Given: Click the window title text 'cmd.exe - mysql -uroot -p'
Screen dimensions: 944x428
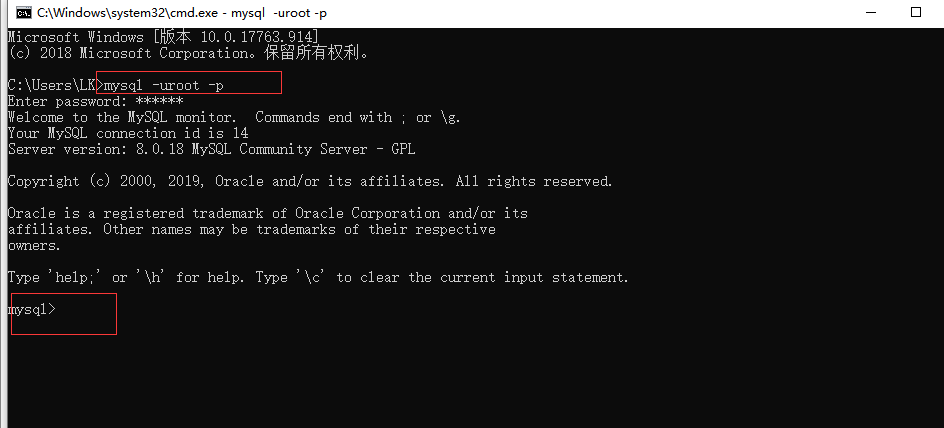Looking at the screenshot, I should tap(182, 13).
